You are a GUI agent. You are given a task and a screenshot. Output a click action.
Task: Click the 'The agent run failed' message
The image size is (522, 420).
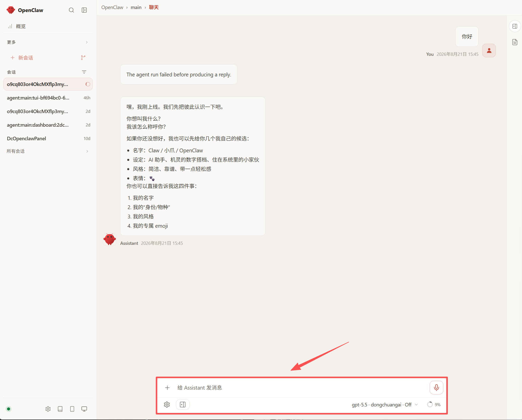pyautogui.click(x=179, y=75)
